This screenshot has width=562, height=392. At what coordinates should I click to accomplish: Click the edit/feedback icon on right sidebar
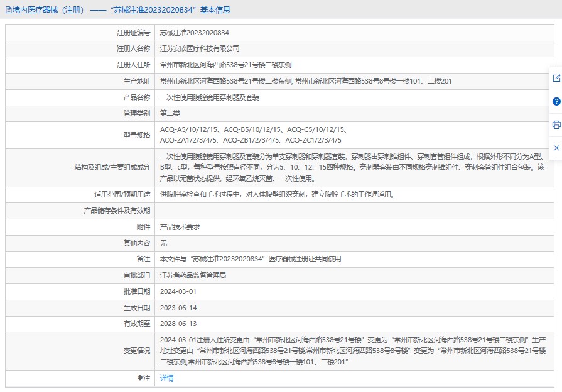click(x=556, y=78)
